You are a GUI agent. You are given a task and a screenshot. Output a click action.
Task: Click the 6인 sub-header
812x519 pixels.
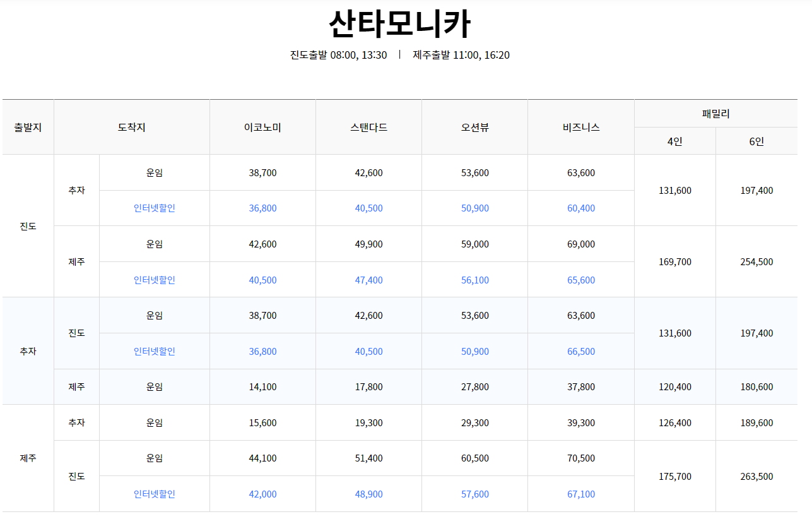click(756, 141)
